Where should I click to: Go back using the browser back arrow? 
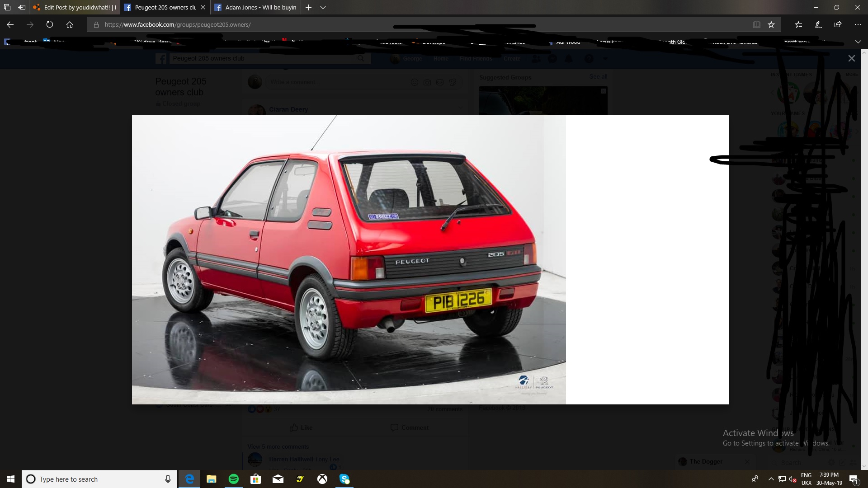tap(10, 25)
